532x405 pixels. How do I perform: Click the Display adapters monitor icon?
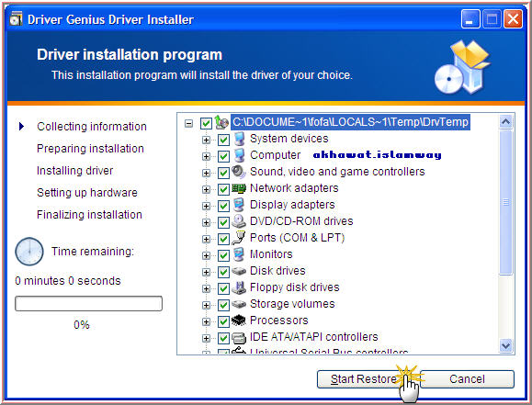coord(239,205)
